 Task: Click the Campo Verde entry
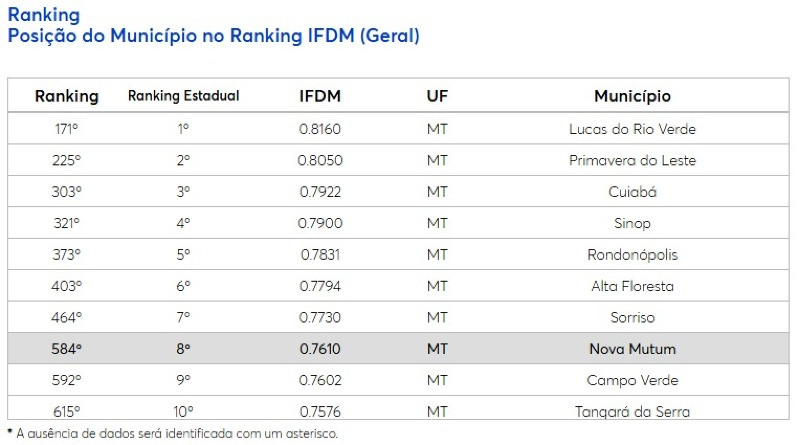point(632,380)
